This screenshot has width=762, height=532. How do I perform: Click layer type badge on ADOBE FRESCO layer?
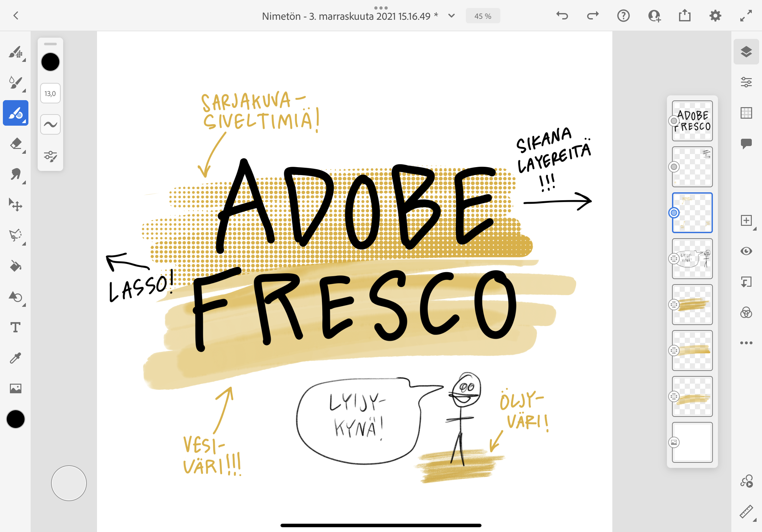[674, 121]
